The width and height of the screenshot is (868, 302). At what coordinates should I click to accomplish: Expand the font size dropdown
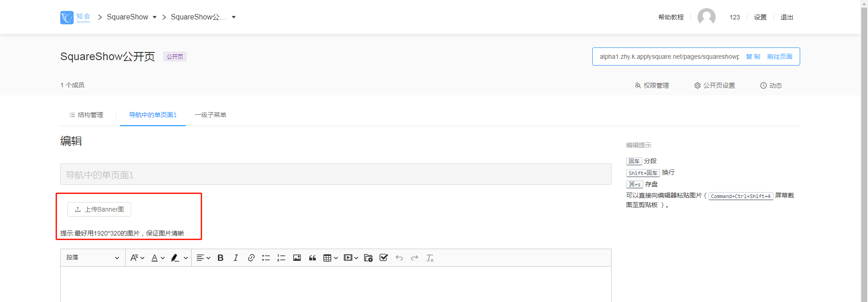137,258
